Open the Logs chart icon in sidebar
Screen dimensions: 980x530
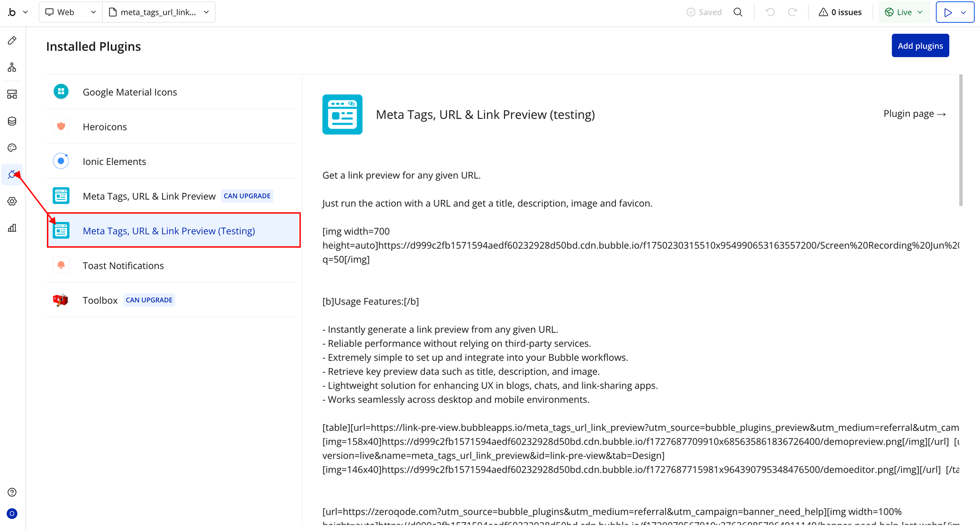tap(12, 228)
